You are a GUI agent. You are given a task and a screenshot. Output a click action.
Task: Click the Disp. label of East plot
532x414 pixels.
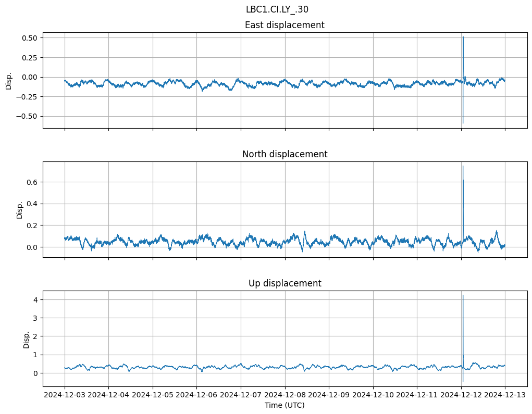pyautogui.click(x=8, y=80)
